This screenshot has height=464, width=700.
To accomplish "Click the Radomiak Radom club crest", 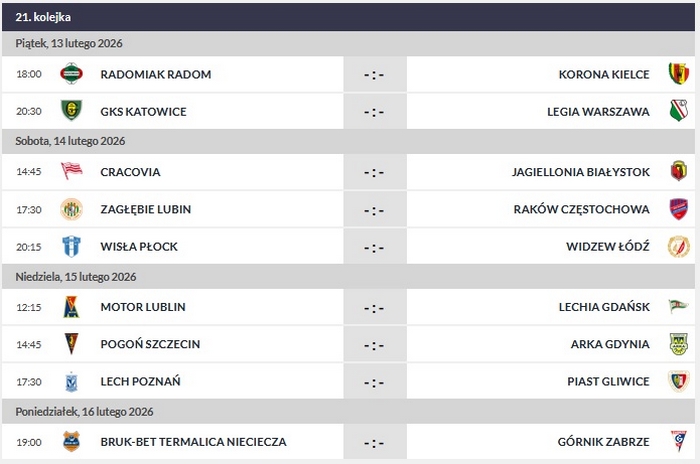I will [71, 74].
